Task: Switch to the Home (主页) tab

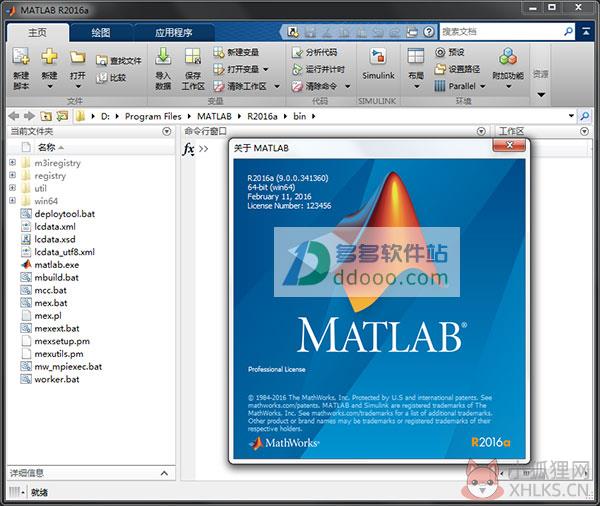Action: pyautogui.click(x=38, y=33)
